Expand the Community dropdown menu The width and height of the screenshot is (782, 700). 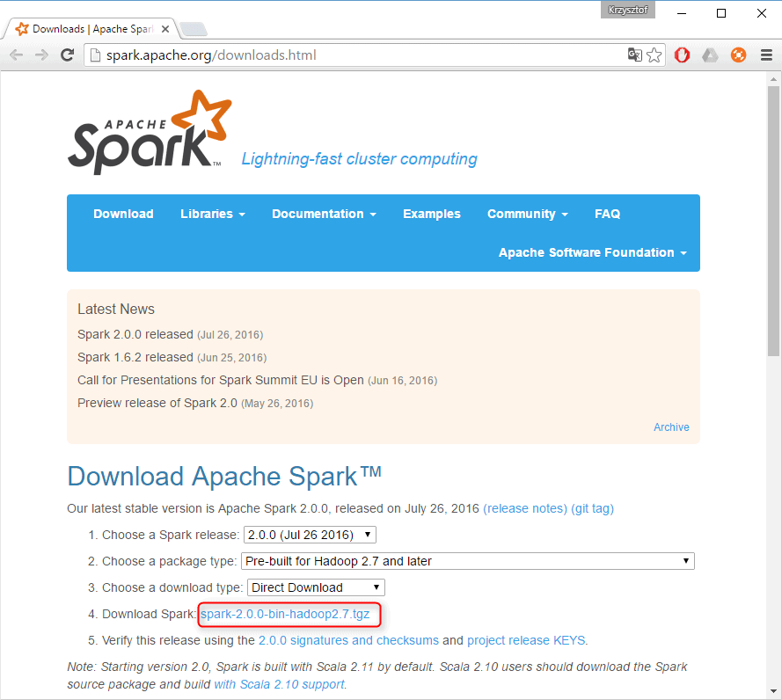click(528, 214)
